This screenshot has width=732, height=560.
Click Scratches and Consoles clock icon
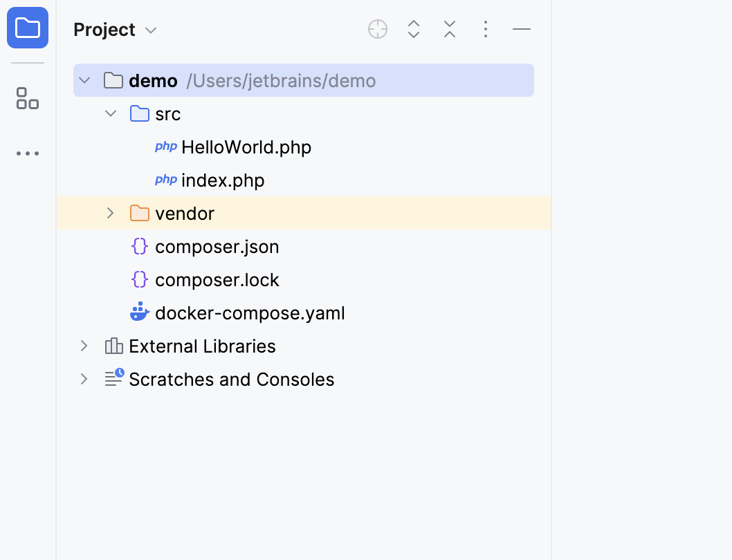click(x=114, y=377)
